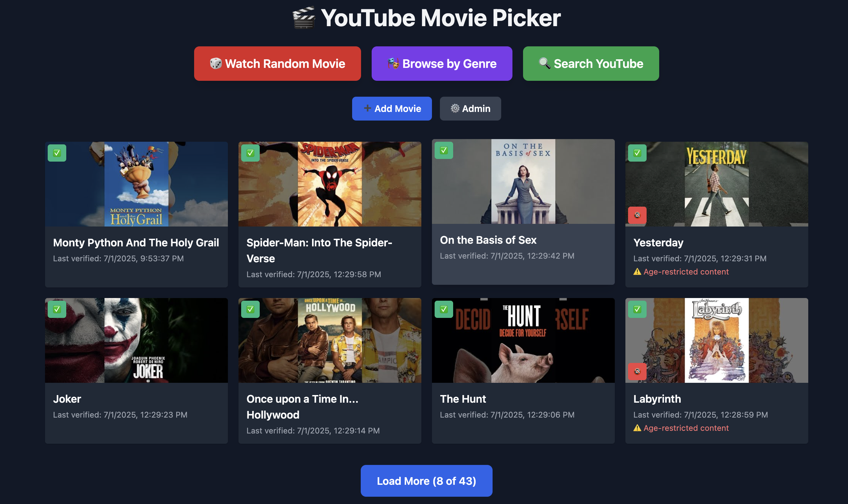Click the verified checkmark badge on Monty Python
Image resolution: width=848 pixels, height=504 pixels.
tap(57, 153)
